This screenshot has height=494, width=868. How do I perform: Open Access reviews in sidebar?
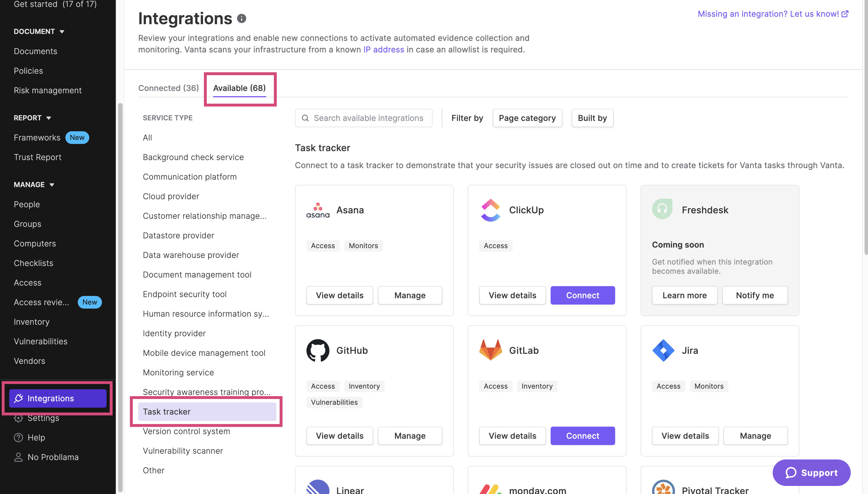click(x=41, y=302)
